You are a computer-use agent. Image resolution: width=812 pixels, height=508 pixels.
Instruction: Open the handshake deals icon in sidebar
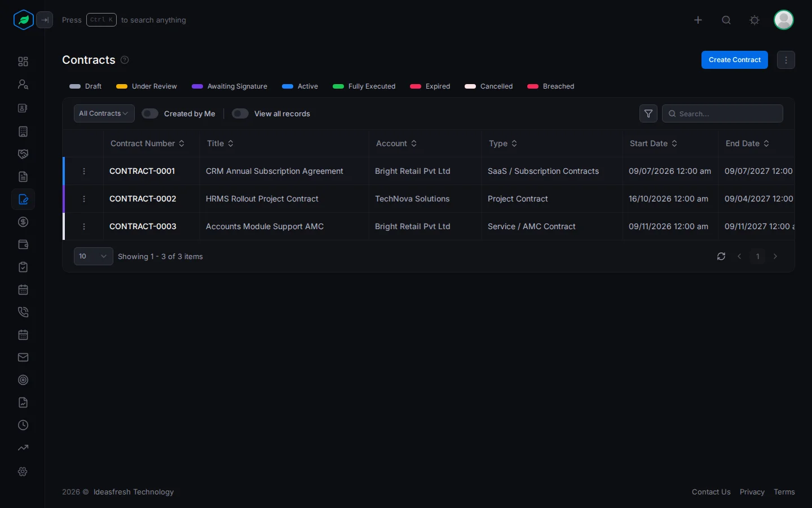point(23,154)
